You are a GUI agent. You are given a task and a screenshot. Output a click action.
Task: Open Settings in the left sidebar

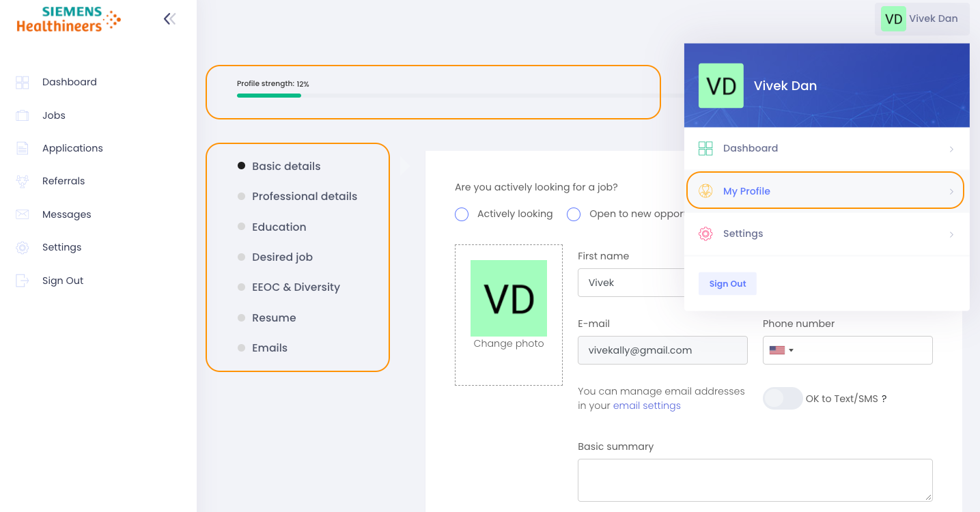pos(61,247)
